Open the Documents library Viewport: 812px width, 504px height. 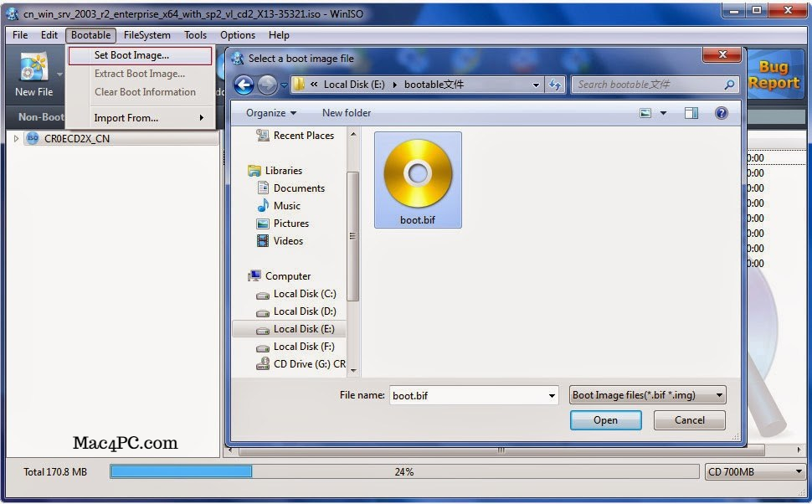(291, 188)
